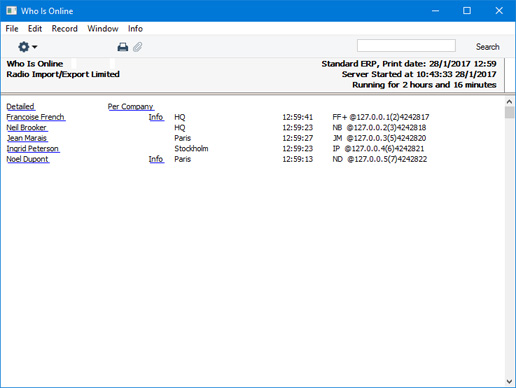Screen dimensions: 516x388
Task: Click the Radio Import/Export Limited heading
Action: pyautogui.click(x=63, y=74)
